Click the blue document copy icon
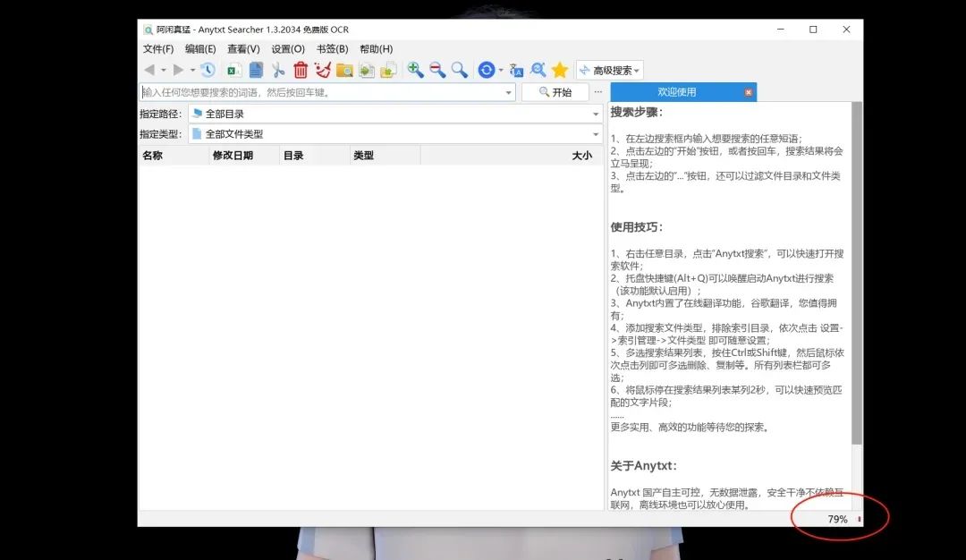 point(256,70)
